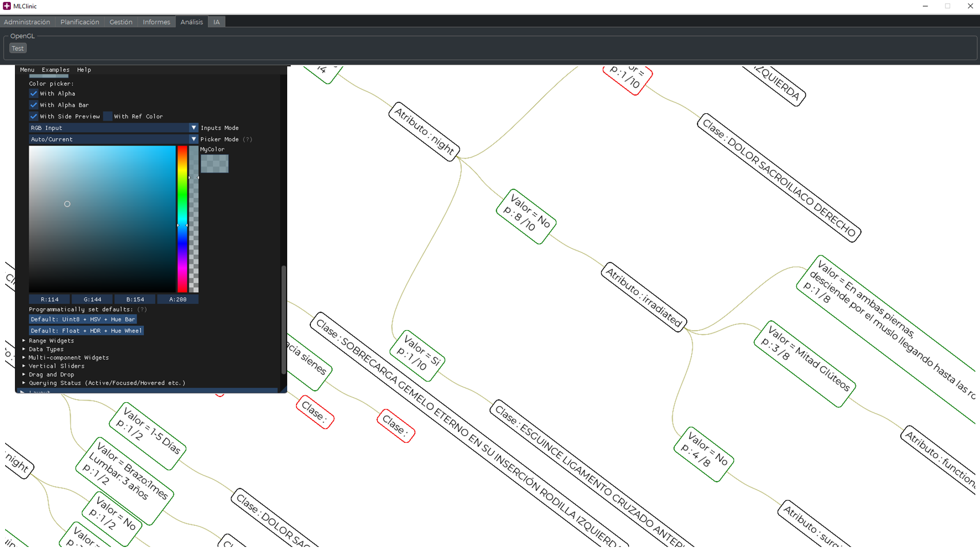
Task: Enable the With Ref Color checkbox
Action: tap(108, 116)
